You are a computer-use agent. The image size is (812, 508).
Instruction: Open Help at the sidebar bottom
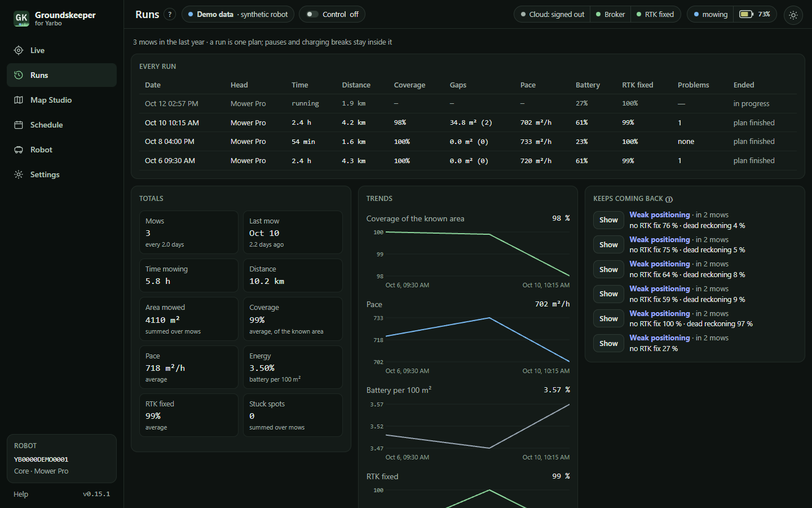point(21,494)
